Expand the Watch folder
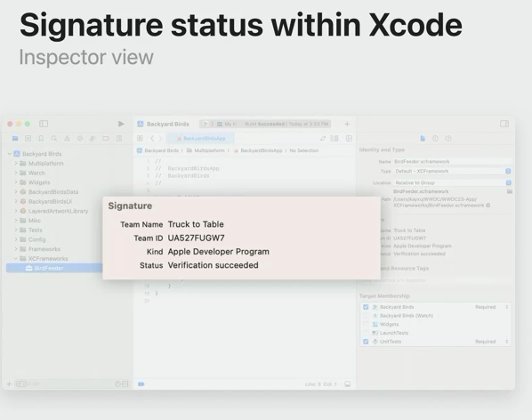532x420 pixels. (16, 173)
